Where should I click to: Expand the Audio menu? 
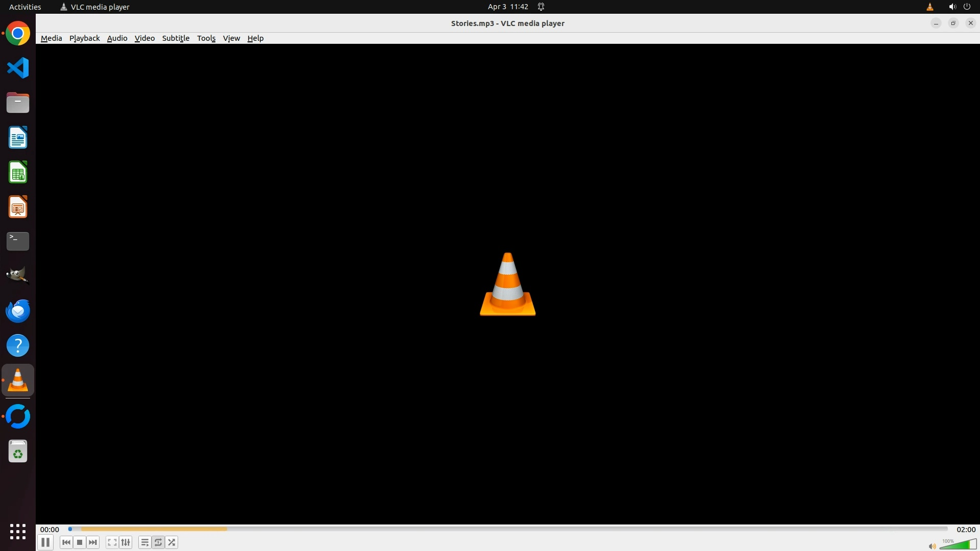[x=117, y=38]
